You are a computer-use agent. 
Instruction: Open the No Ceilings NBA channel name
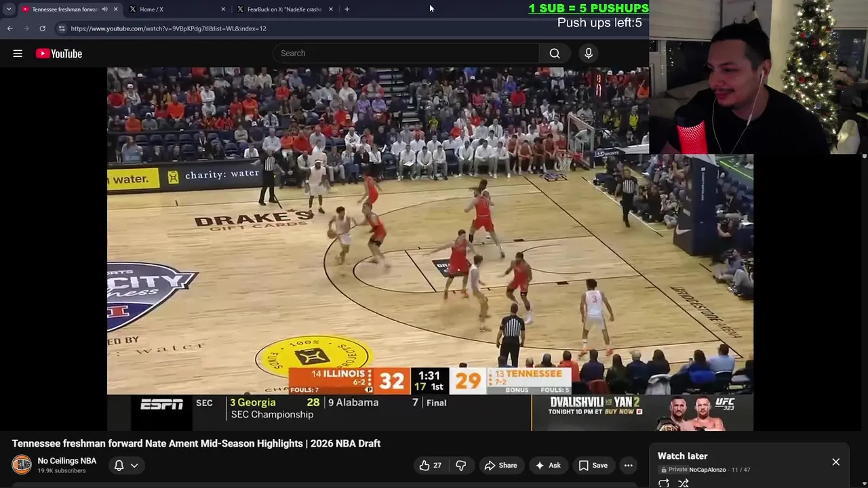(x=67, y=461)
